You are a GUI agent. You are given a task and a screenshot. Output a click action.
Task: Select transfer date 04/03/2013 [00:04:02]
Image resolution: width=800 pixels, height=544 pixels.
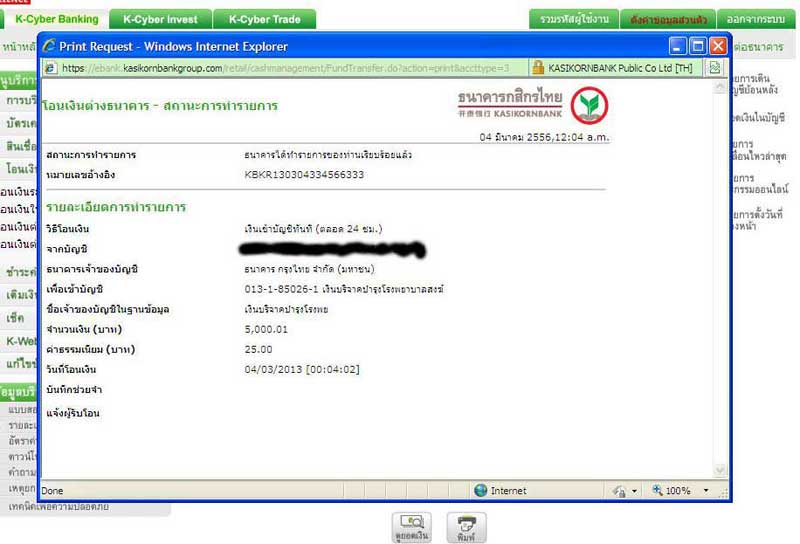pos(302,369)
